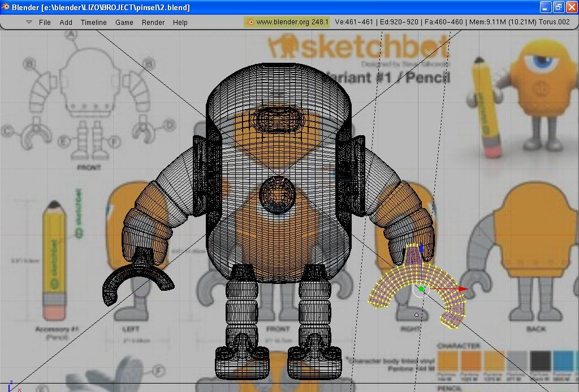Click the 'Mem:9.11M (10.21M)' memory readout
The width and height of the screenshot is (579, 392).
pos(503,22)
